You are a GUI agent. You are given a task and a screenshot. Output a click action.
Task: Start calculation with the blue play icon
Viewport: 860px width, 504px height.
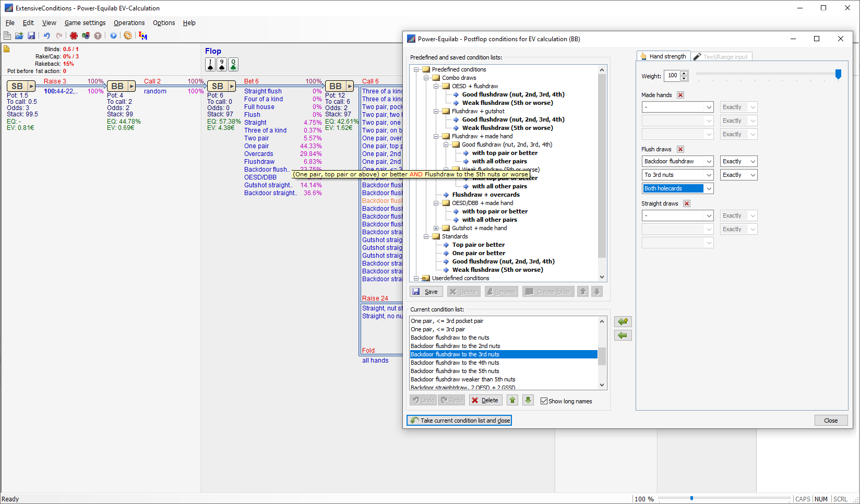tap(113, 35)
